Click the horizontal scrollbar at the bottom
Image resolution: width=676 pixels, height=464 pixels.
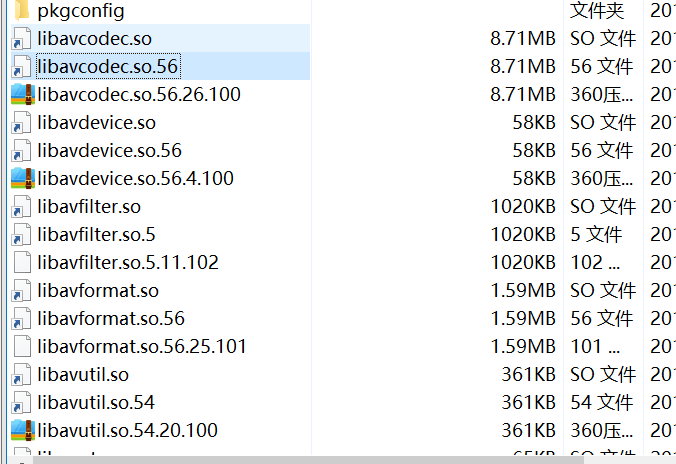[308, 460]
